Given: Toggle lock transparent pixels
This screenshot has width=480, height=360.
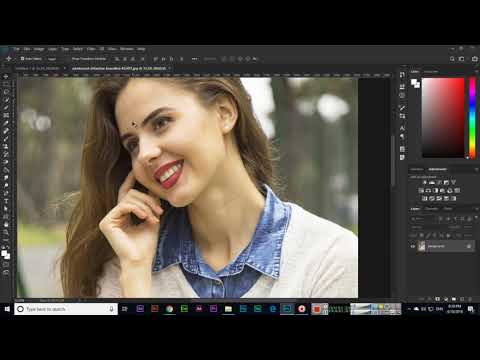Looking at the screenshot, I should (423, 235).
